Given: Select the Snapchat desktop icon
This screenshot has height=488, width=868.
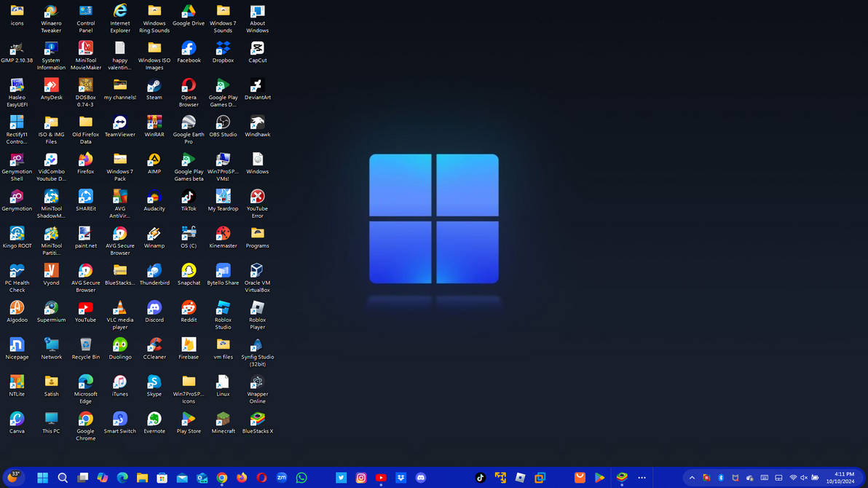Looking at the screenshot, I should click(x=189, y=275).
